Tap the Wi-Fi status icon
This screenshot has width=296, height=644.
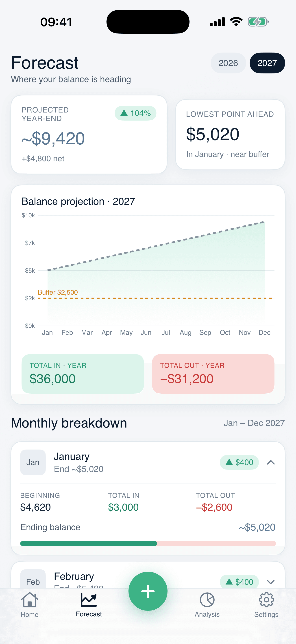click(236, 22)
